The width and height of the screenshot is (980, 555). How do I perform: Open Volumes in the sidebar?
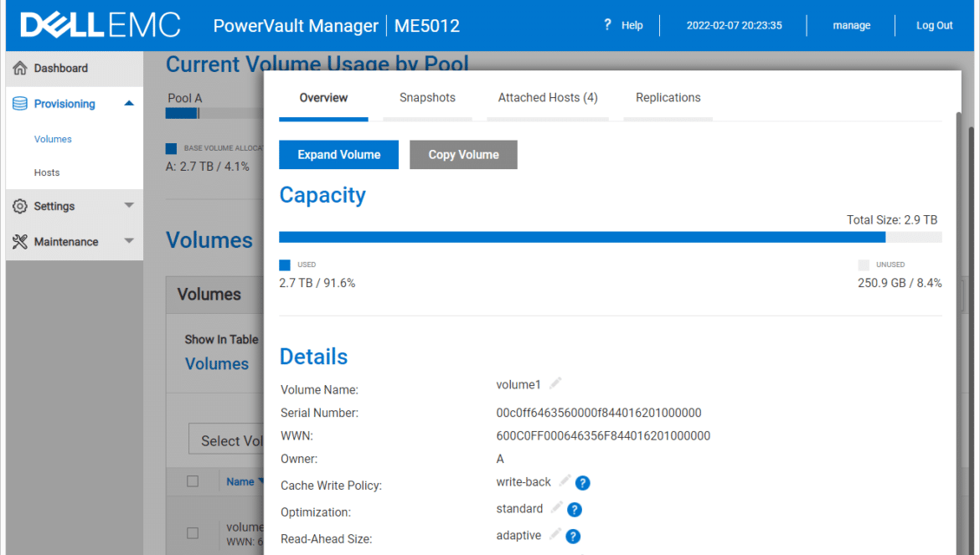coord(53,139)
